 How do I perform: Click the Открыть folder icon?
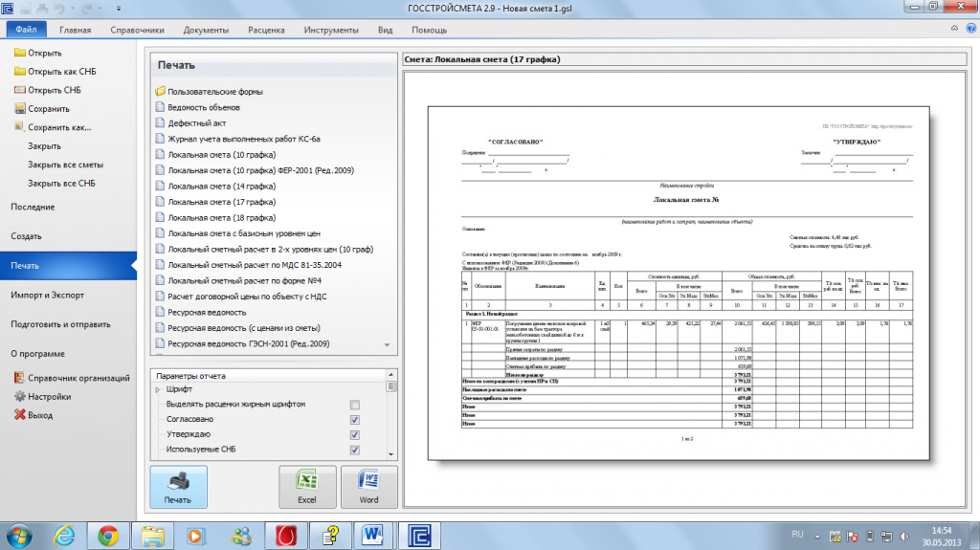[x=20, y=53]
